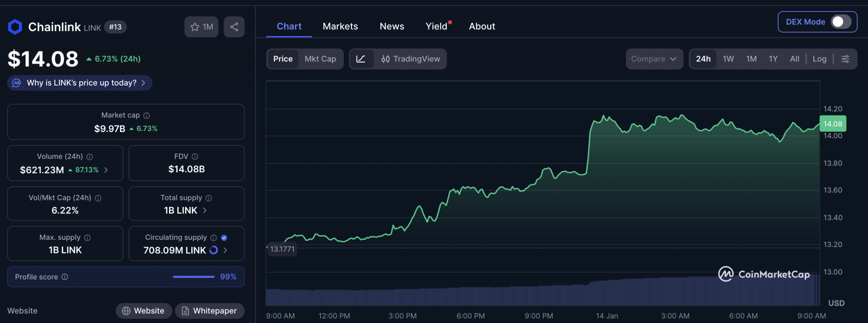Image resolution: width=868 pixels, height=323 pixels.
Task: Click the Market cap info icon
Action: tap(147, 115)
